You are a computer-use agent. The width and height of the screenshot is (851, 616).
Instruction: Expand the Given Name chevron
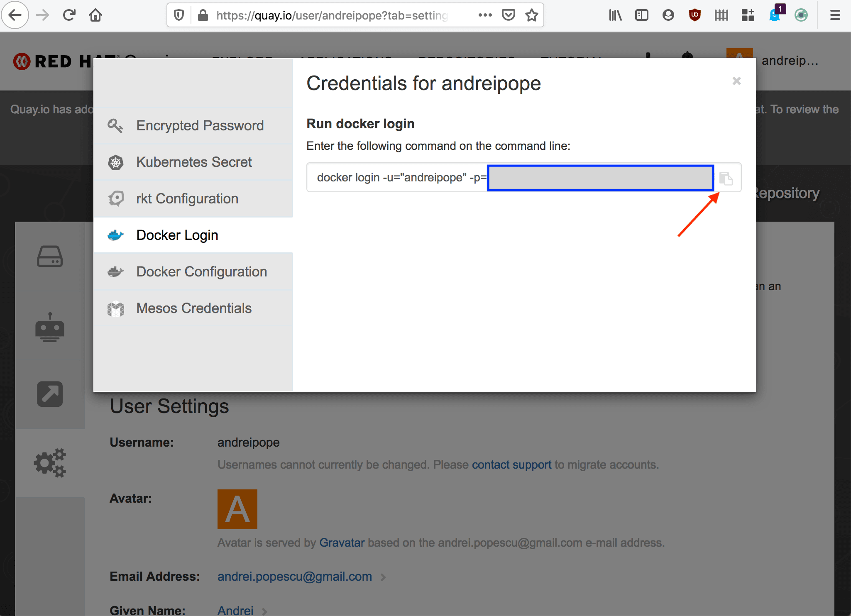264,611
